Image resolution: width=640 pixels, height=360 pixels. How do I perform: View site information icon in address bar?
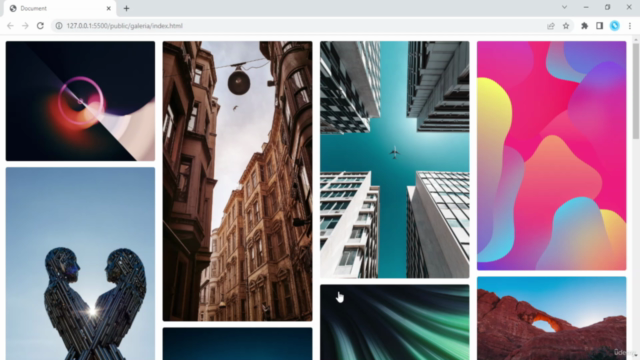tap(59, 26)
